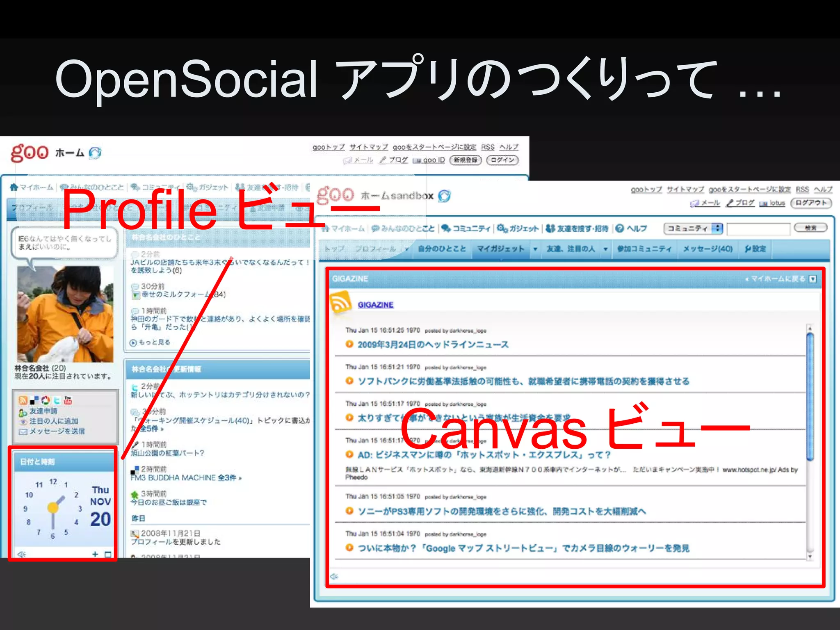840x630 pixels.
Task: Open headline ソフトバンクに労働基準法抵触の可能性も
Action: (x=523, y=381)
